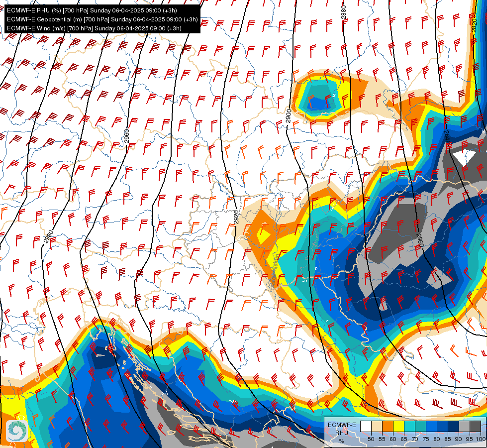Click the legend tick label 80

point(437,439)
